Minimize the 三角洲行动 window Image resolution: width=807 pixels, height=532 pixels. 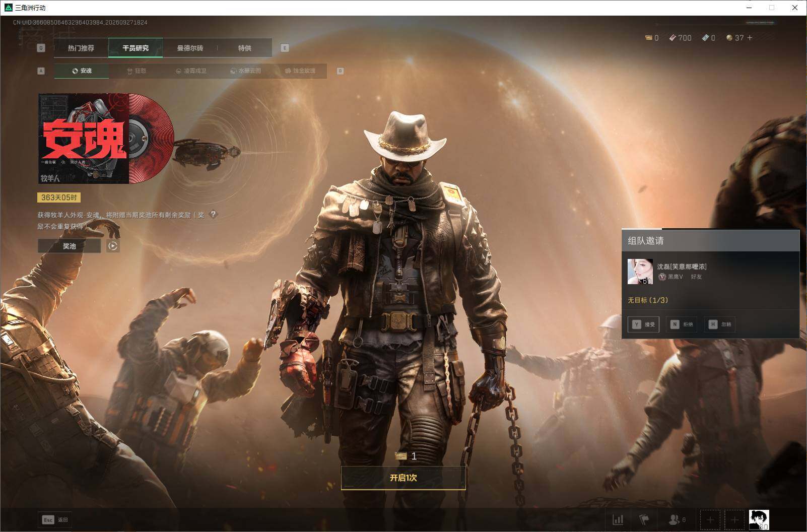pos(749,8)
